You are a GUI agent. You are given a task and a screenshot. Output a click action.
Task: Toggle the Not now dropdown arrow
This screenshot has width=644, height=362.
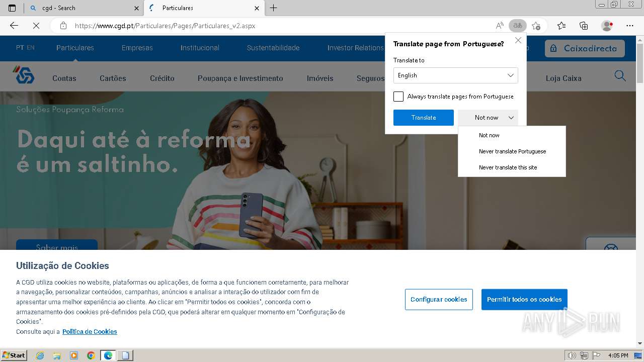[511, 118]
